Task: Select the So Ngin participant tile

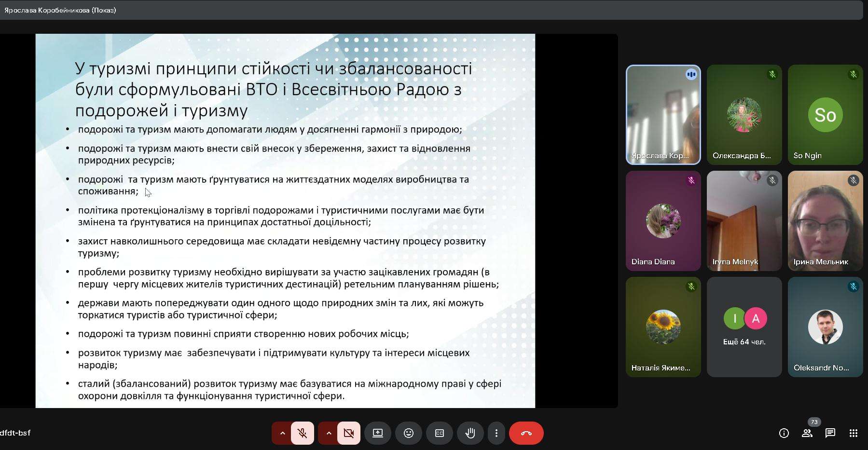Action: (x=826, y=115)
